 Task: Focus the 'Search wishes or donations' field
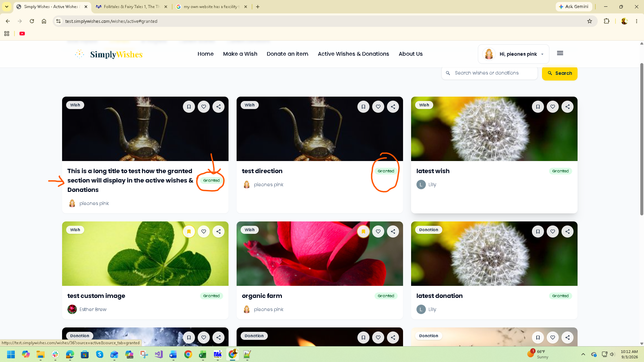490,73
